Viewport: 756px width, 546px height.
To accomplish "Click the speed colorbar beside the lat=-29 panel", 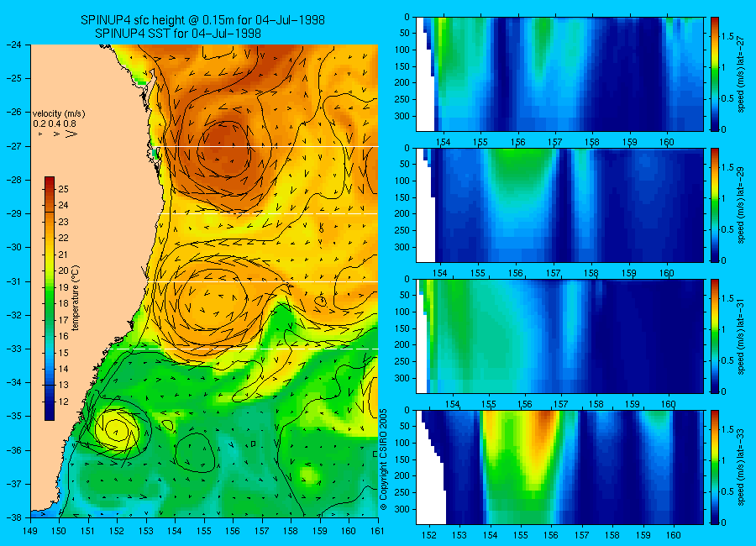I will [x=715, y=206].
